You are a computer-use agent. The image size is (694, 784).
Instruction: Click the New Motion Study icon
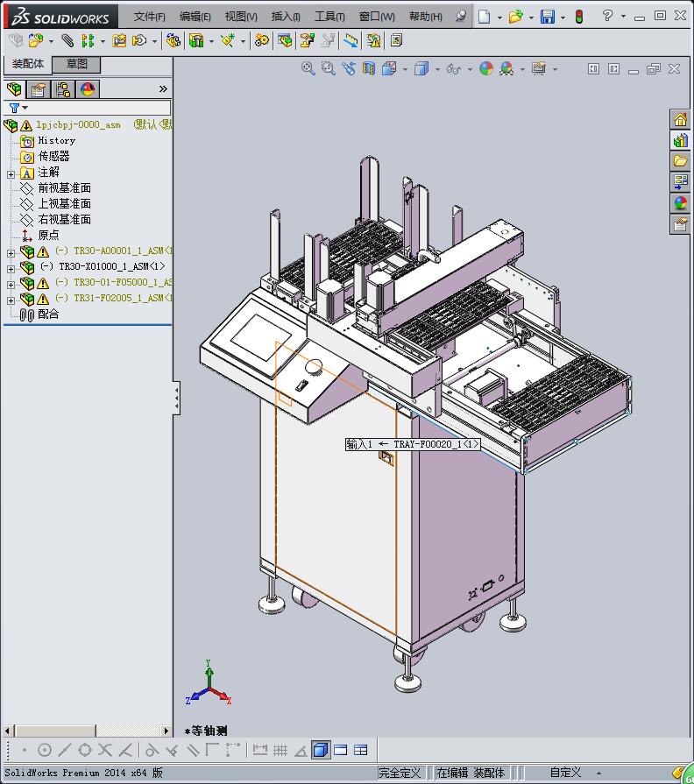point(261,40)
